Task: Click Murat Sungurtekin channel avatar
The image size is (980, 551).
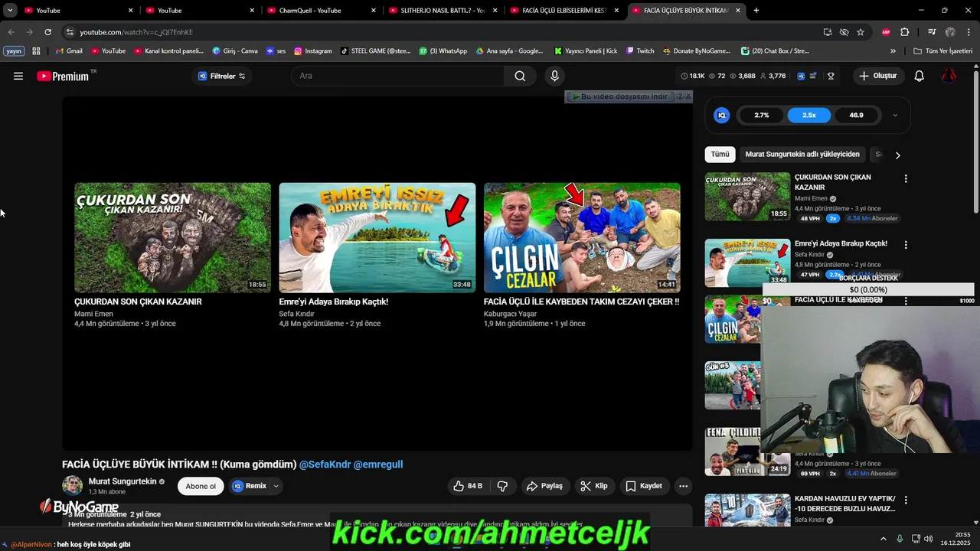Action: click(x=73, y=485)
